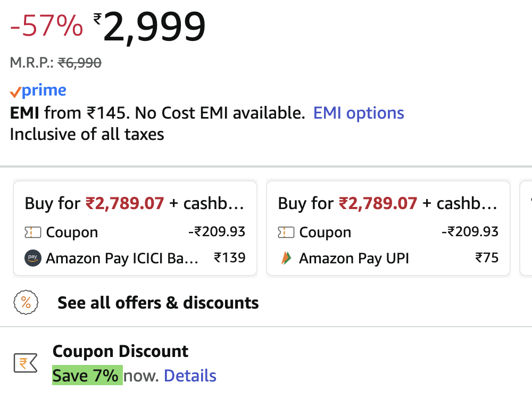The height and width of the screenshot is (399, 532).
Task: Click the Prime badge icon
Action: pyautogui.click(x=16, y=90)
